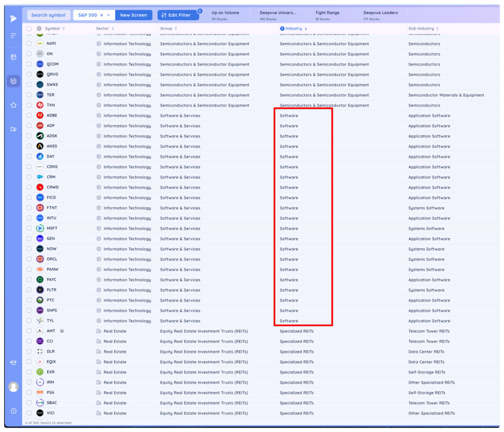The height and width of the screenshot is (432, 504).
Task: Click Semiconductor Materials & Equipment in TER row
Action: point(446,95)
